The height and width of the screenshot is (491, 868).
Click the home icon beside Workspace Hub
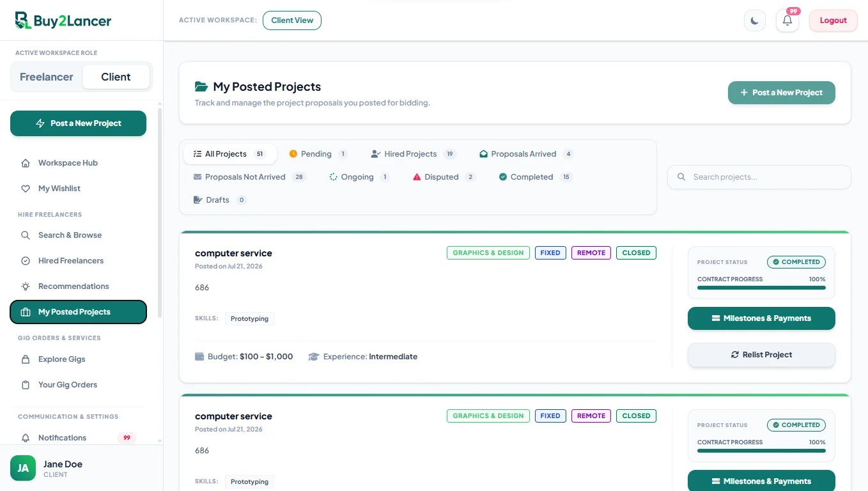coord(26,163)
